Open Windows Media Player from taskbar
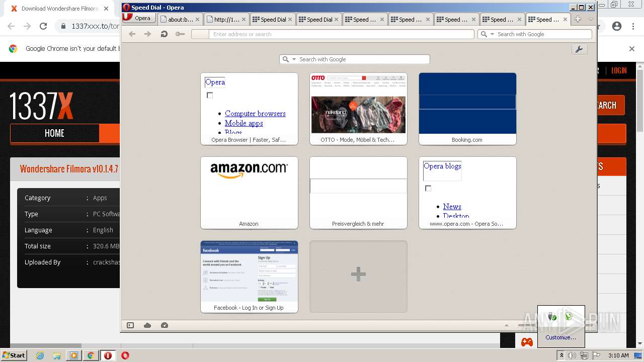 coord(74,355)
